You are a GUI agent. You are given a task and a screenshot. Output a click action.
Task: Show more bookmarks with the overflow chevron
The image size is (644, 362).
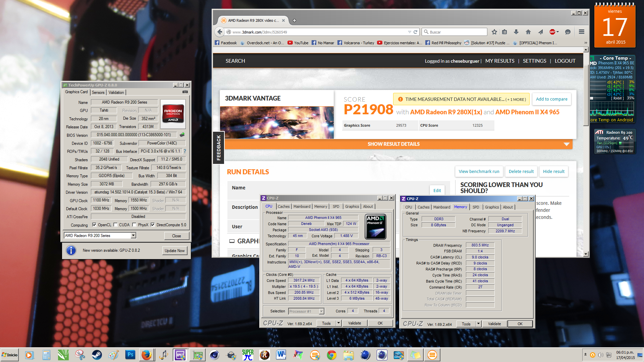[x=586, y=43]
